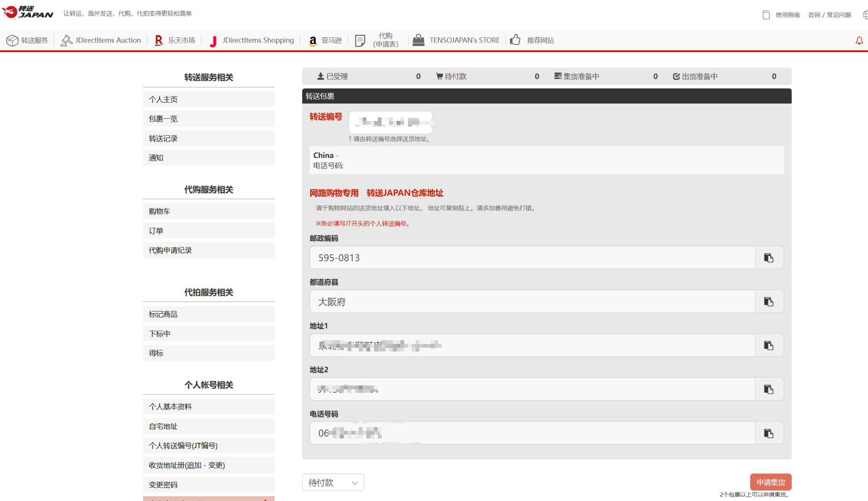The height and width of the screenshot is (501, 868).
Task: Click the Rakuten R icon
Action: (x=159, y=40)
